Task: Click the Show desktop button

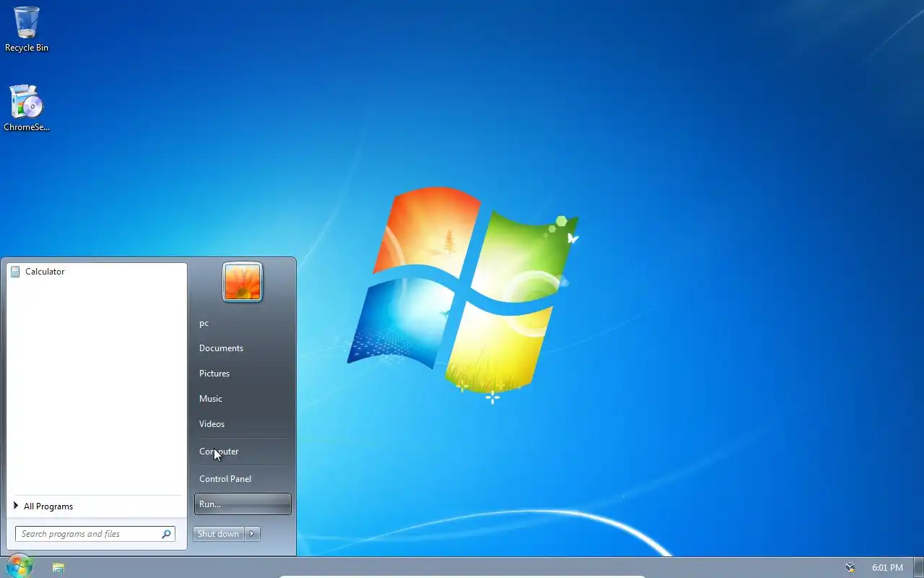Action: tap(918, 568)
